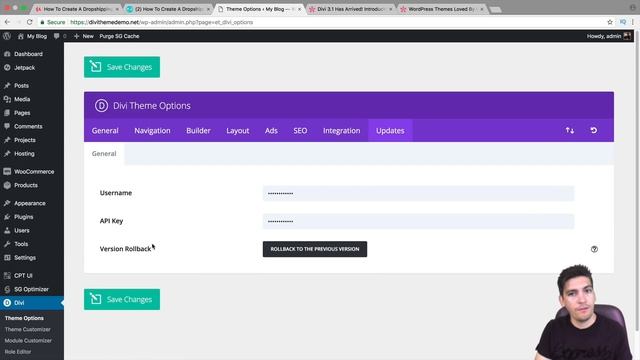The width and height of the screenshot is (640, 360).
Task: Select the Updates tab
Action: click(x=390, y=131)
